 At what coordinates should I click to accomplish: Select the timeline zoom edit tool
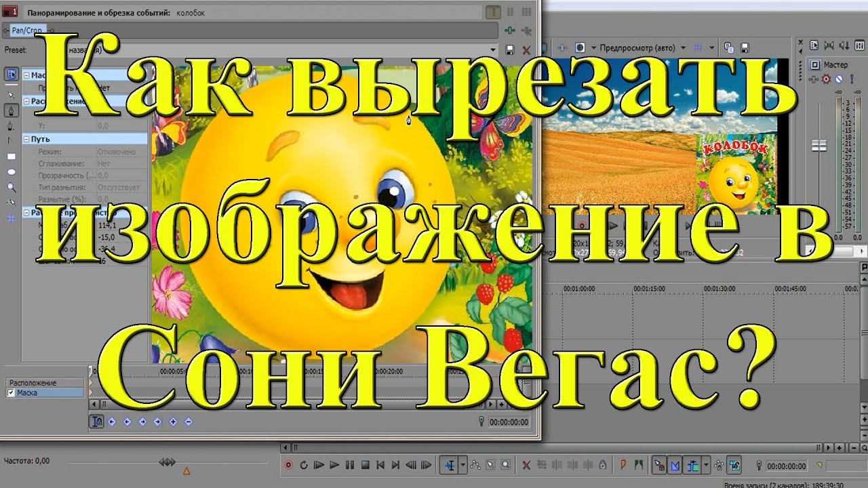505,466
